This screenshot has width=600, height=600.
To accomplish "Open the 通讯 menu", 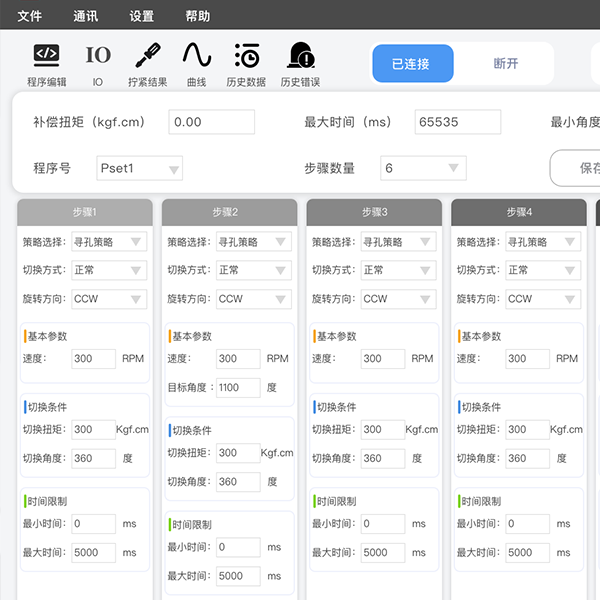I will 85,16.
